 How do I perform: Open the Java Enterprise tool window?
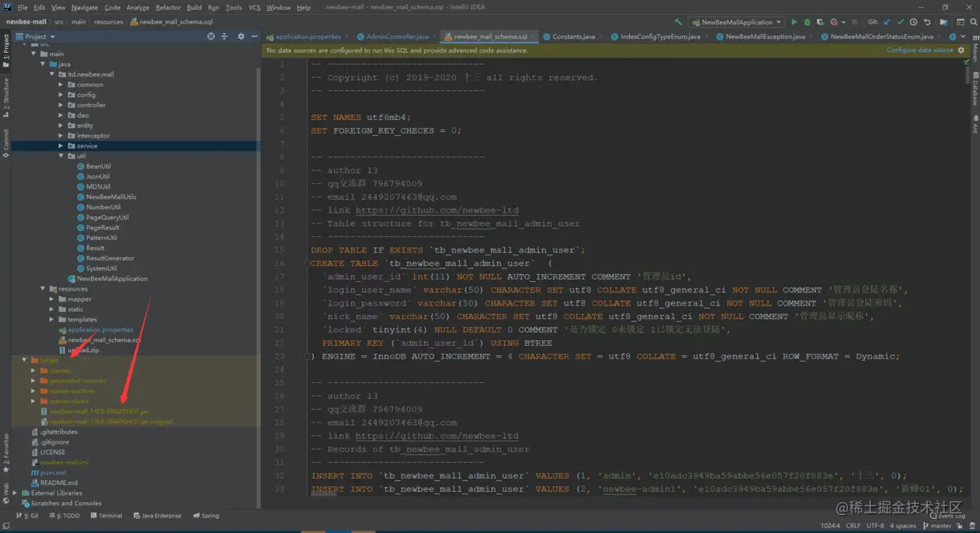click(x=157, y=516)
